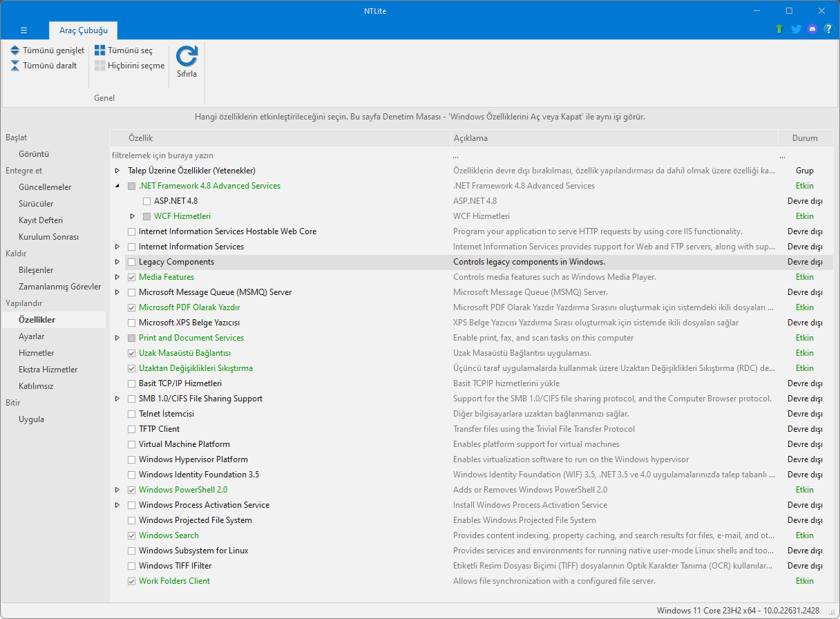Open the Twitter bird icon link
Viewport: 840px width, 619px height.
[796, 29]
